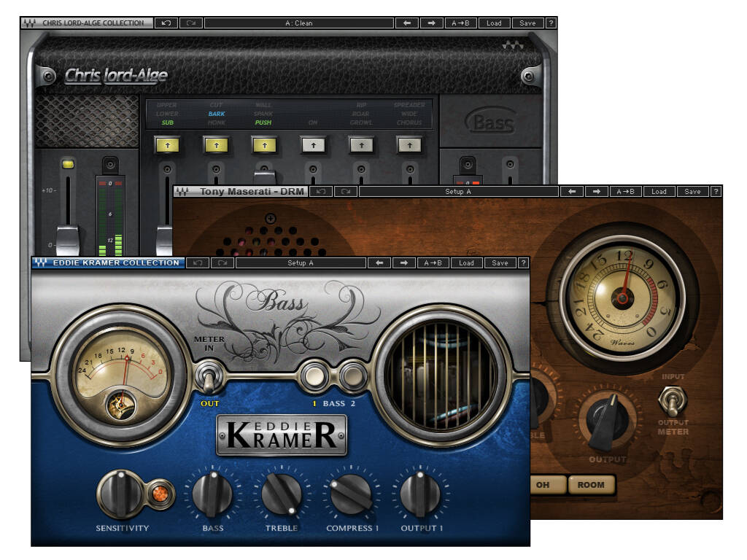This screenshot has width=747, height=560.
Task: Go to previous preset in Tony Maserati window
Action: 572,192
